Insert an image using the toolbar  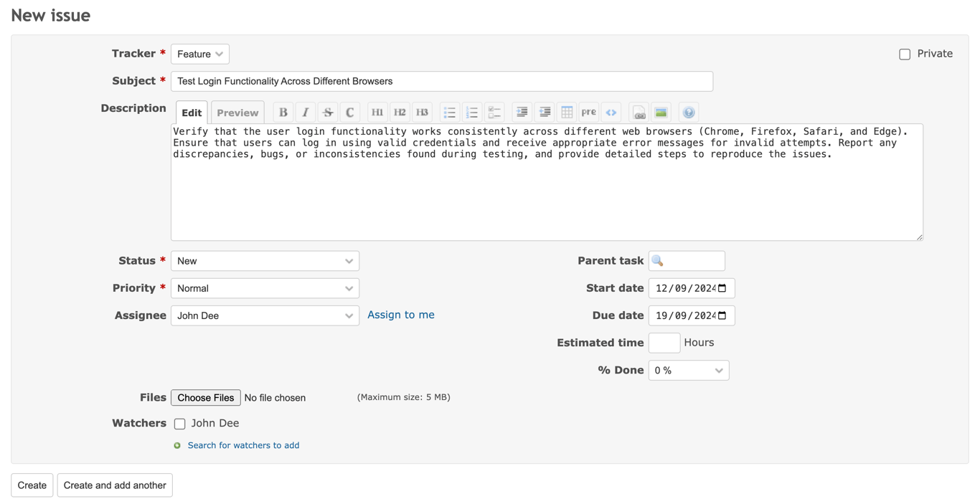tap(661, 112)
